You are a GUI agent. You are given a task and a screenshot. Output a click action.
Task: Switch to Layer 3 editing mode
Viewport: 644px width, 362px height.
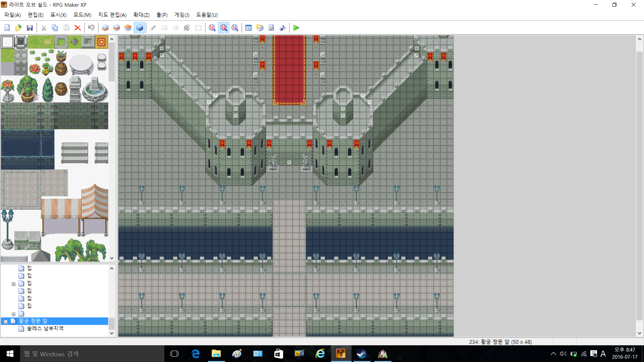[x=128, y=28]
